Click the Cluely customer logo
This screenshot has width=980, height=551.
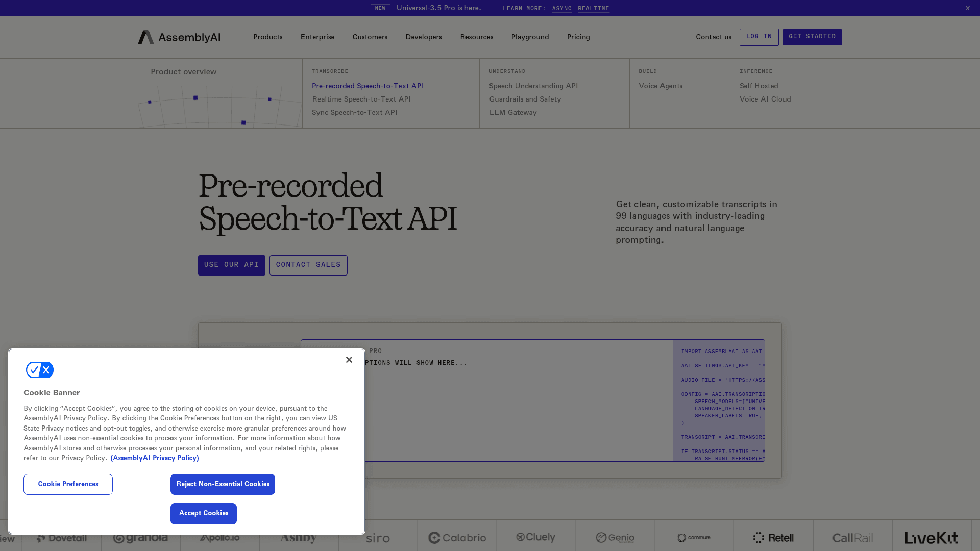click(536, 537)
